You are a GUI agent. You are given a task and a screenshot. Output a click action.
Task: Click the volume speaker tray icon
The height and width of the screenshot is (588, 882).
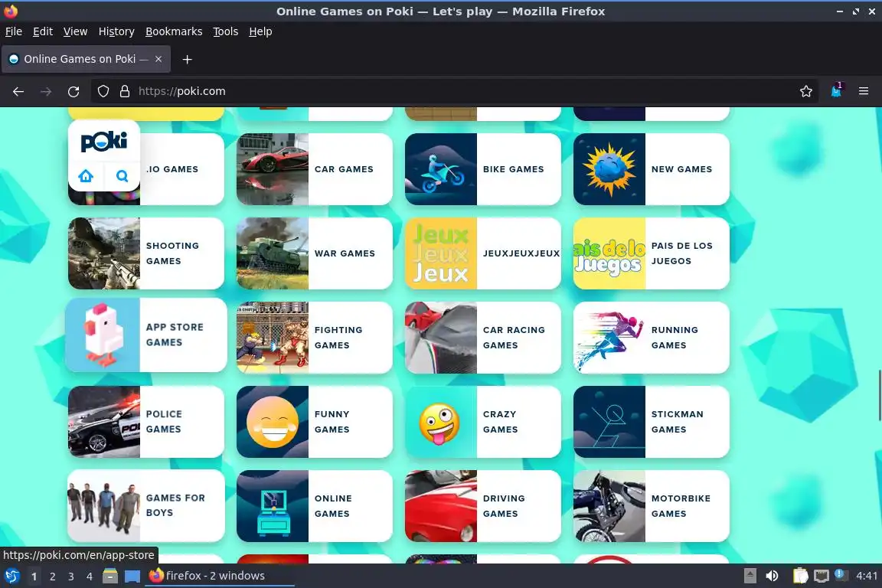click(773, 576)
